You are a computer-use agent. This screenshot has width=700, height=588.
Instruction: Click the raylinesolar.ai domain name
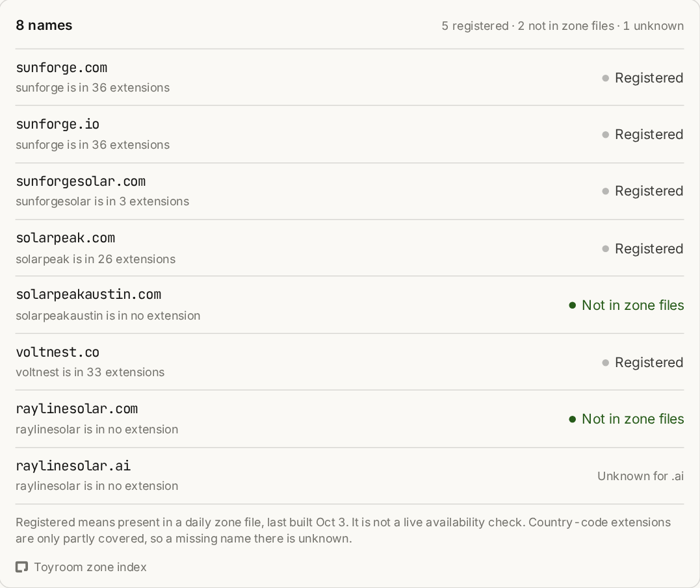(x=73, y=467)
